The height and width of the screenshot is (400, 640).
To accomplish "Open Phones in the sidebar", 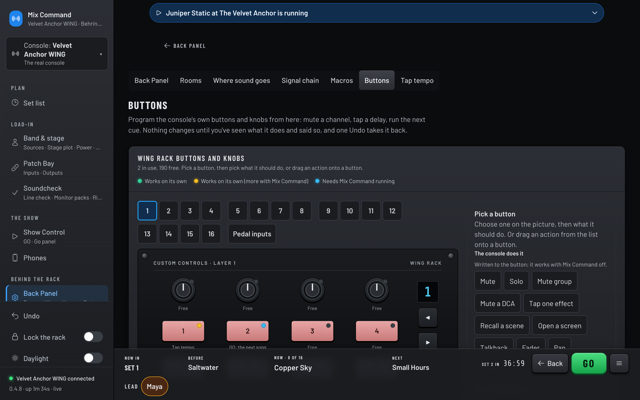I will 57,258.
